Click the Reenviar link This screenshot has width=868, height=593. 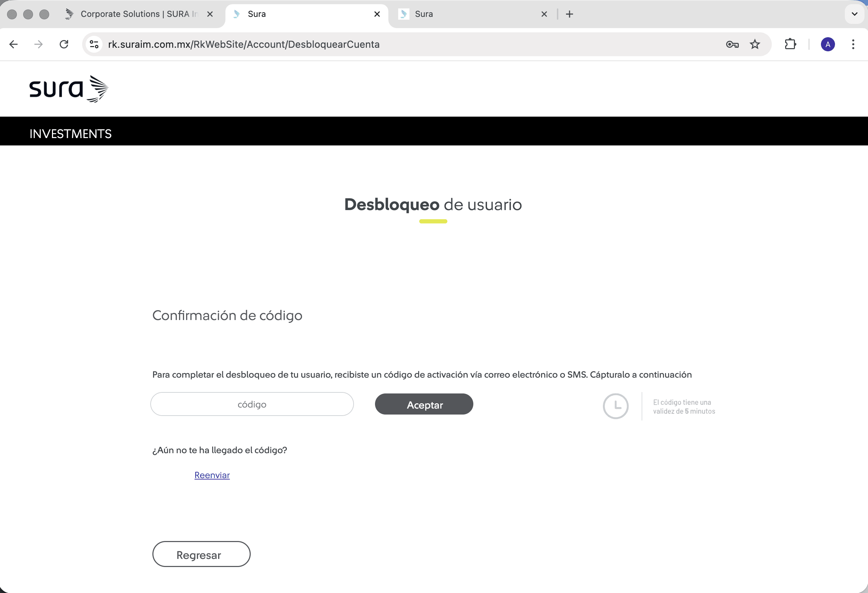tap(212, 475)
